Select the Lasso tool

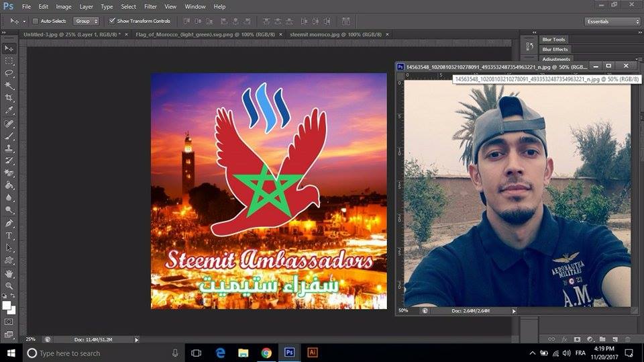pyautogui.click(x=9, y=74)
